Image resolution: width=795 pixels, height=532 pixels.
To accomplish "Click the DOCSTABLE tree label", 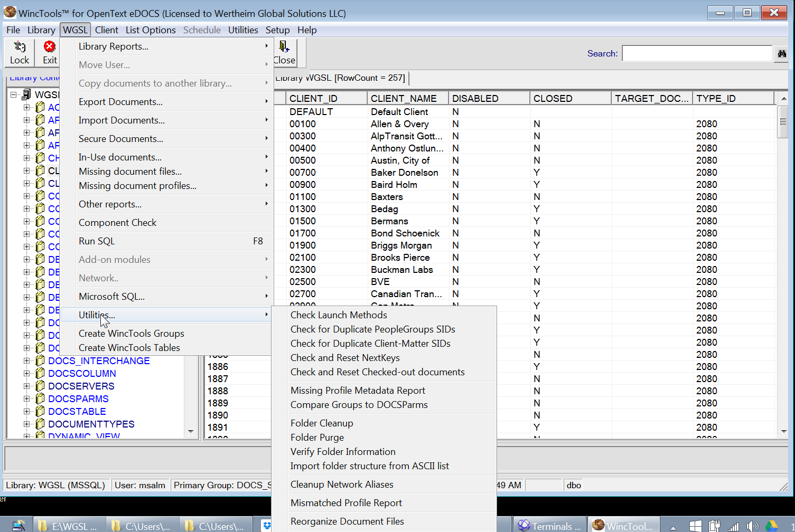I will click(77, 412).
